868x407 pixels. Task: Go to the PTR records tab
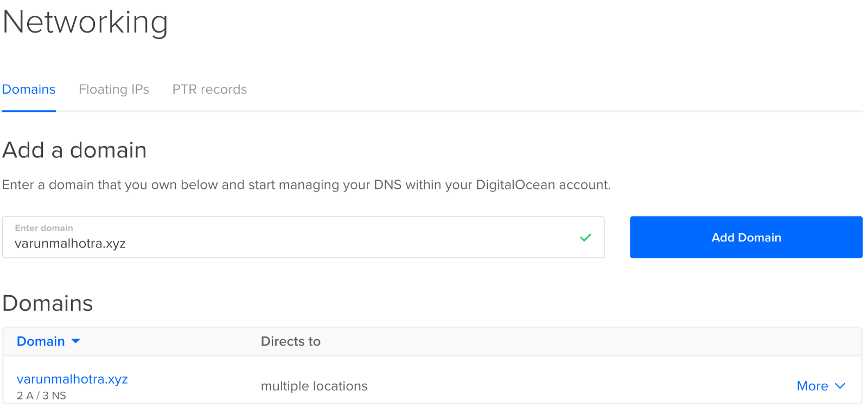pyautogui.click(x=209, y=90)
